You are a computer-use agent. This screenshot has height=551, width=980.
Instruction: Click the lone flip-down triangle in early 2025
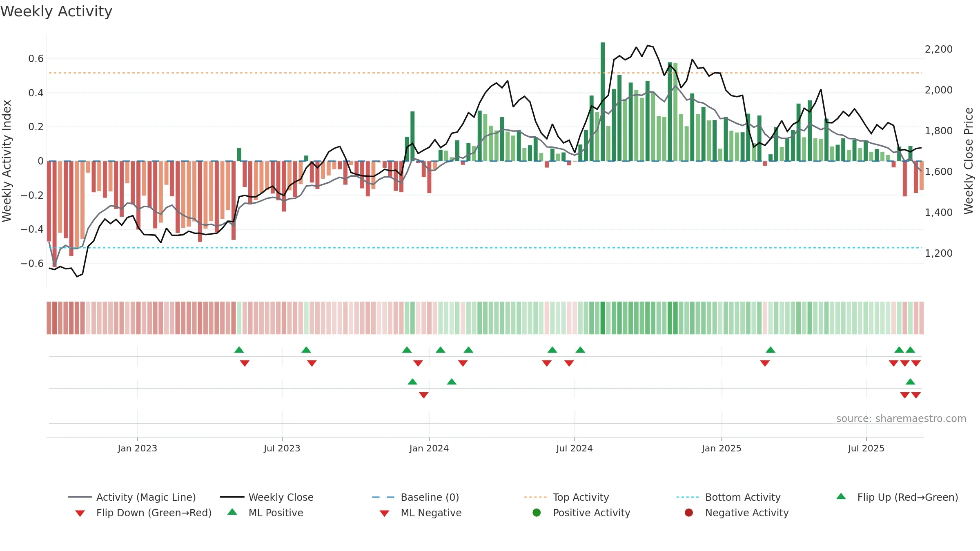[765, 363]
